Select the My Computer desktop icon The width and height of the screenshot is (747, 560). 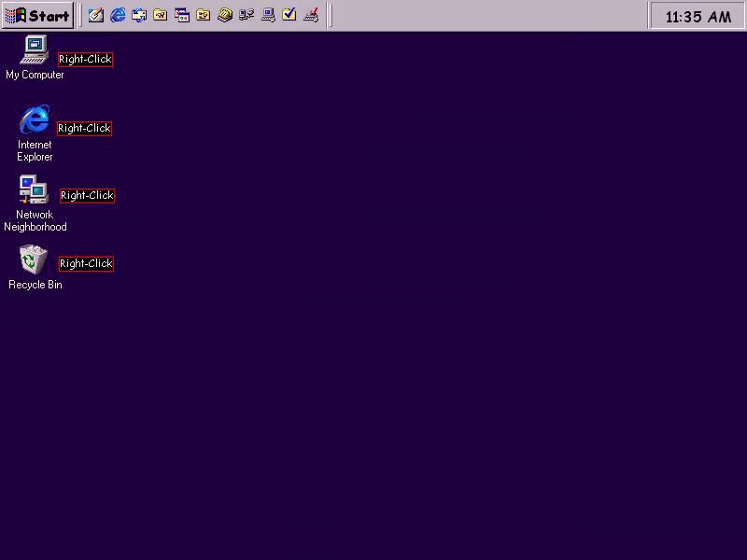tap(35, 57)
